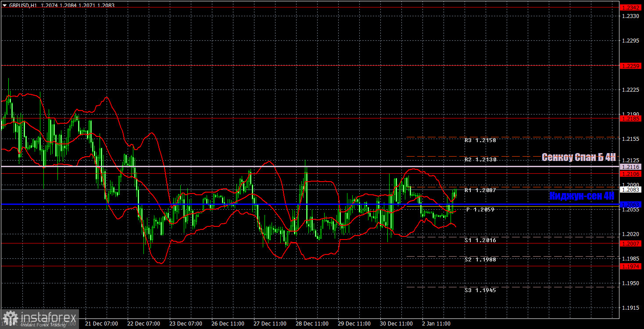
Task: Select the R2 1.2130 pivot label
Action: [480, 160]
